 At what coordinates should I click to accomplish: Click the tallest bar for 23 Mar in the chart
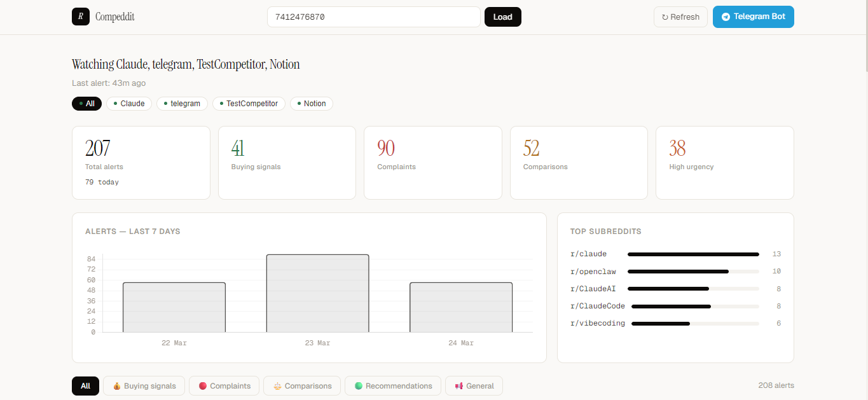tap(318, 293)
